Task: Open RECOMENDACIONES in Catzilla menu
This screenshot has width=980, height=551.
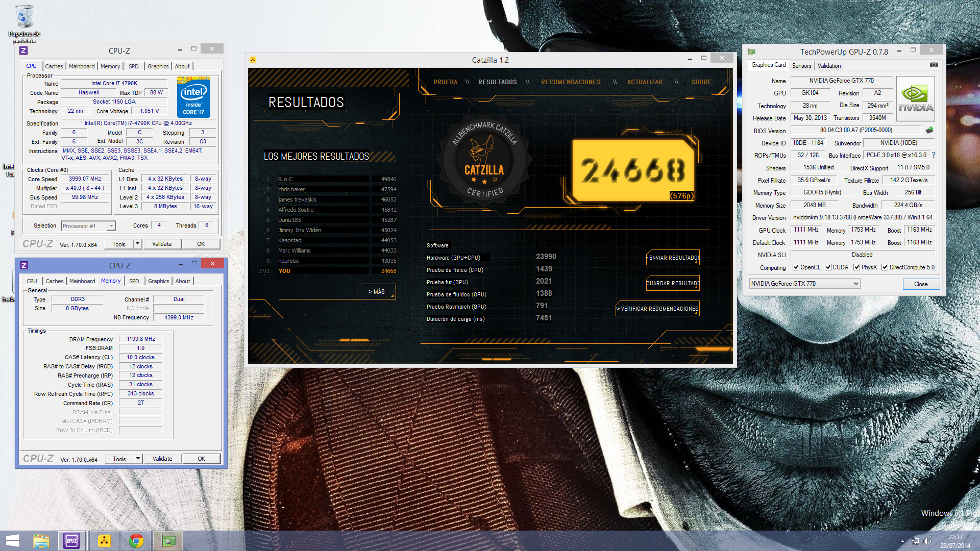Action: coord(571,82)
